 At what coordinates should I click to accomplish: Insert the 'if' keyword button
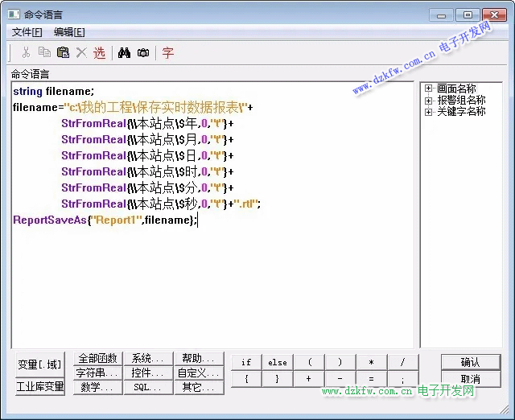[246, 362]
